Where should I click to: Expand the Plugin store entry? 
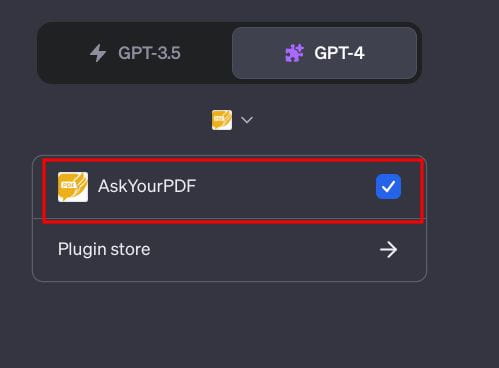pyautogui.click(x=229, y=250)
